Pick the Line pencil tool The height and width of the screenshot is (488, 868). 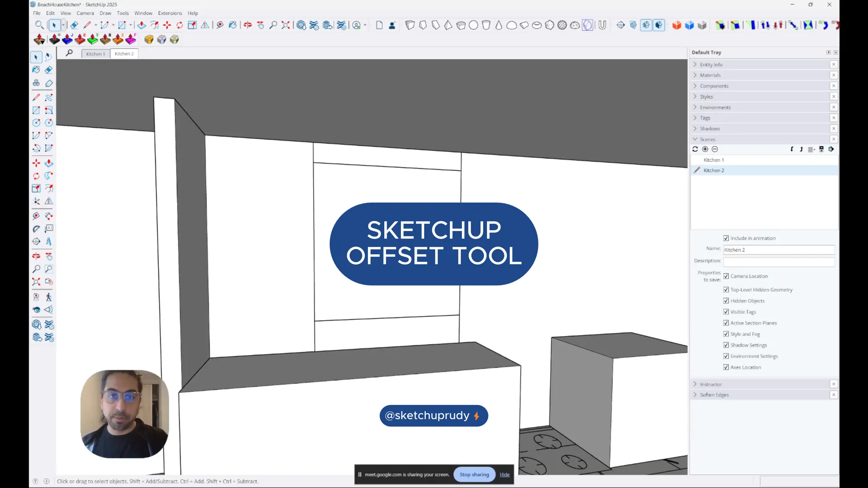[x=36, y=97]
